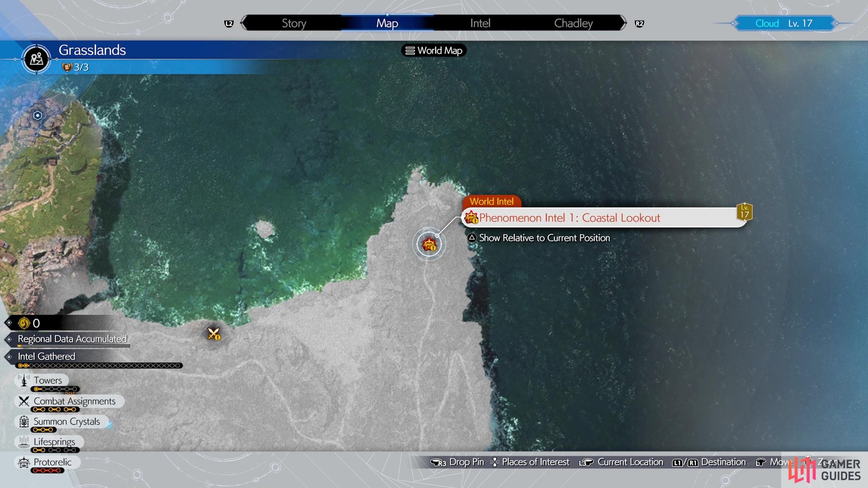
Task: Open the World Map button
Action: 434,51
